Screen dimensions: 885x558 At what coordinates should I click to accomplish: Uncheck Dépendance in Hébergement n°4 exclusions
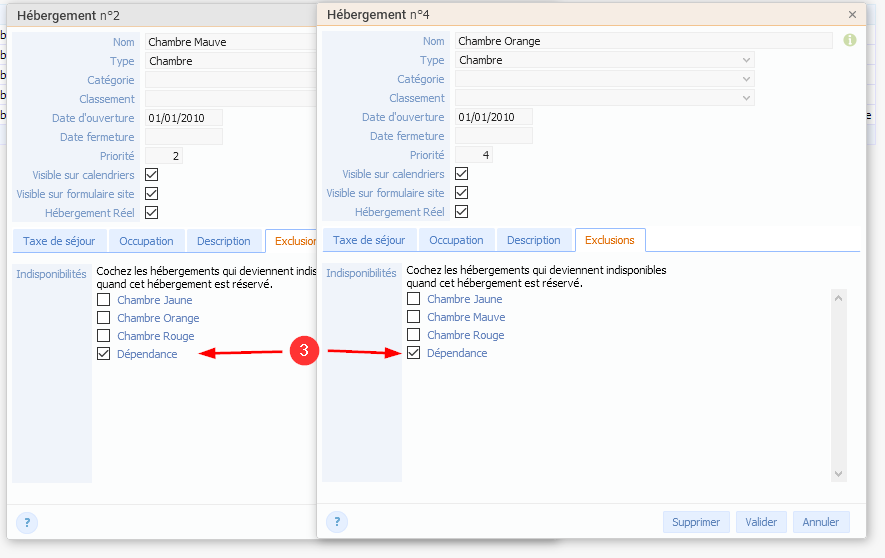pos(414,353)
